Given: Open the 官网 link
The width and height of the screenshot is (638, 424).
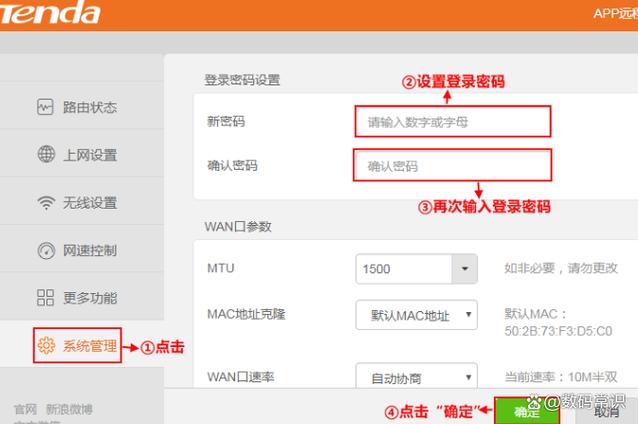Looking at the screenshot, I should click(x=25, y=409).
